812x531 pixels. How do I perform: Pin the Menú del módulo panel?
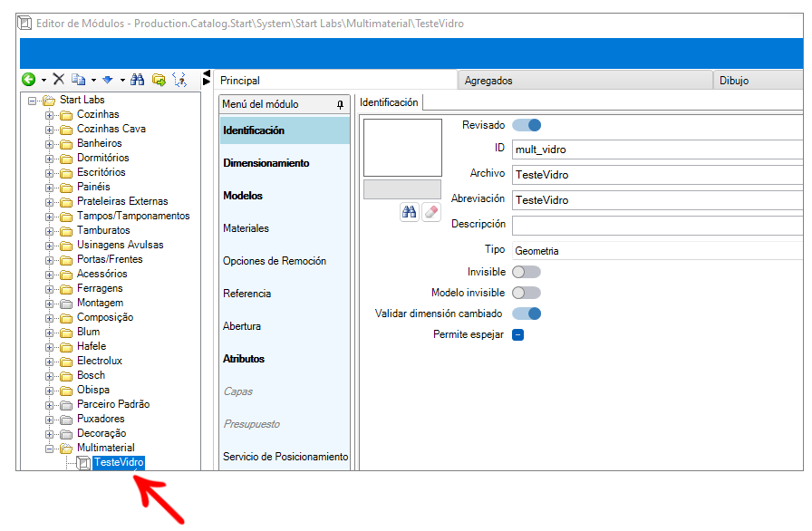click(x=340, y=104)
